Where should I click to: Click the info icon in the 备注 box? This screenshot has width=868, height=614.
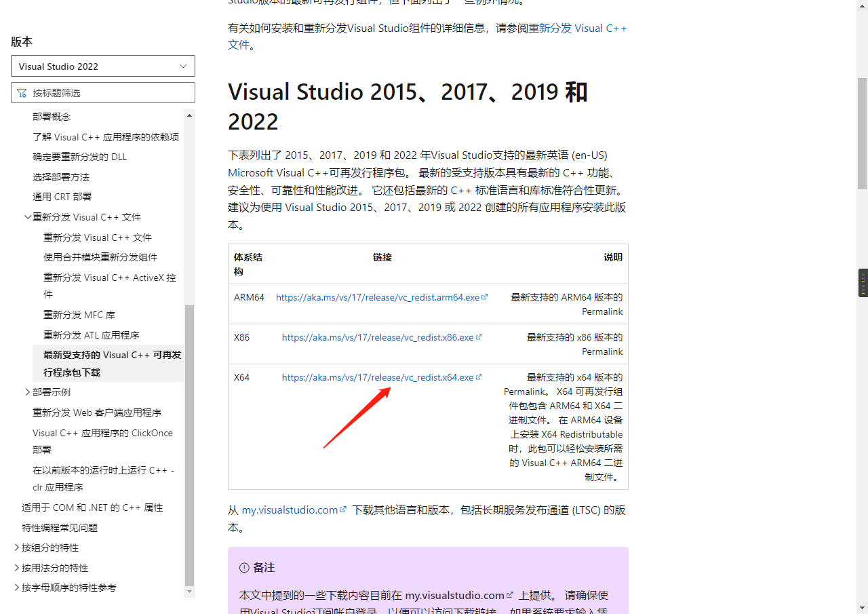click(x=245, y=567)
